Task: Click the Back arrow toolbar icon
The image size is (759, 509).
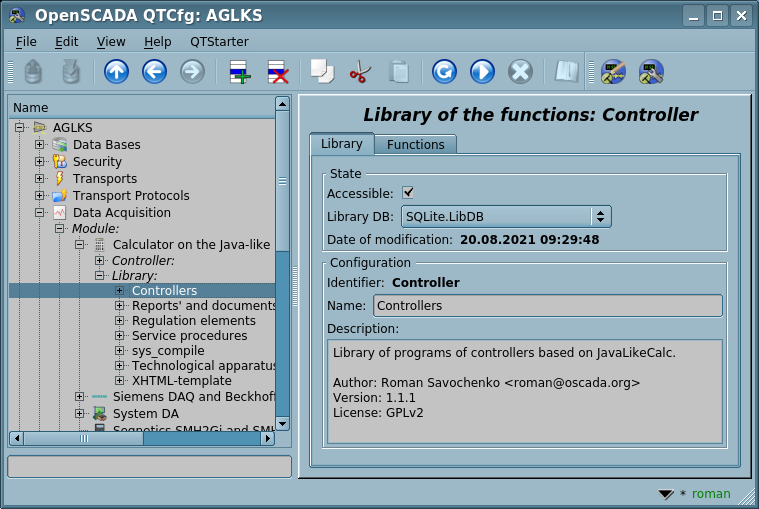Action: pyautogui.click(x=154, y=72)
